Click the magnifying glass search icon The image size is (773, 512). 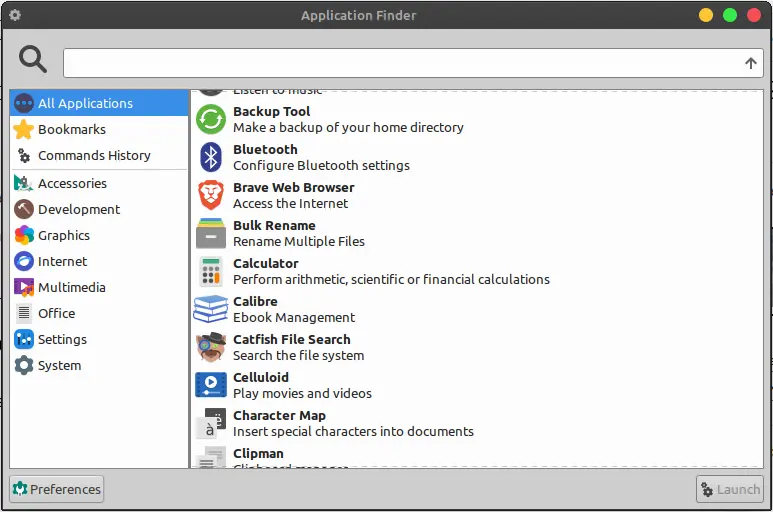pyautogui.click(x=33, y=60)
